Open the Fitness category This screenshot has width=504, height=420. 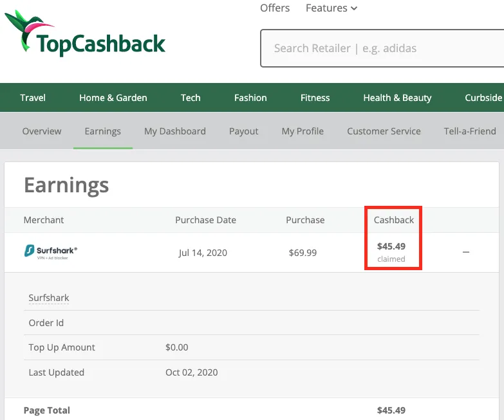(315, 98)
